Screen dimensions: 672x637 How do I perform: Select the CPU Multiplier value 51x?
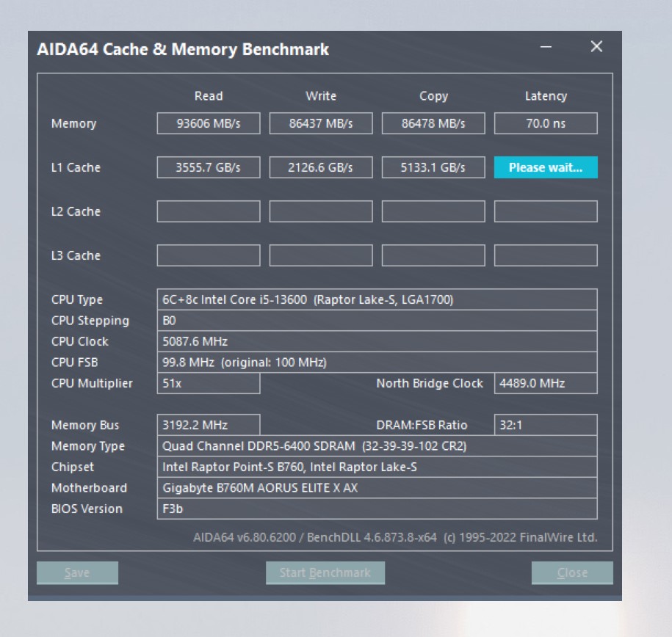pos(209,383)
